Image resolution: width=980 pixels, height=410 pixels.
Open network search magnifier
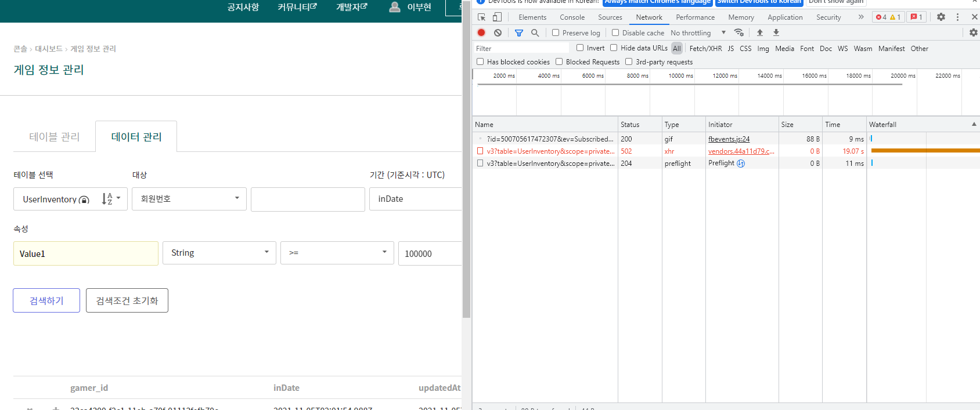coord(535,33)
